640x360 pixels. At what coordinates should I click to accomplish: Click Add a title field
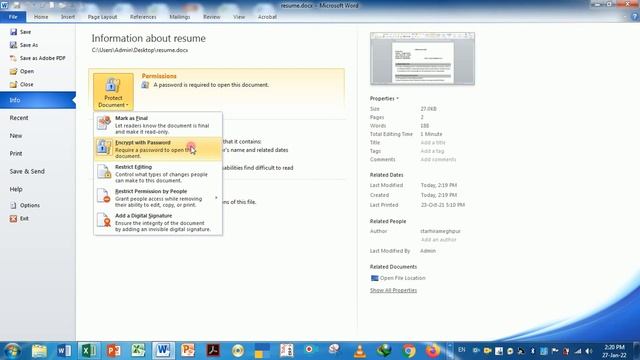[433, 142]
